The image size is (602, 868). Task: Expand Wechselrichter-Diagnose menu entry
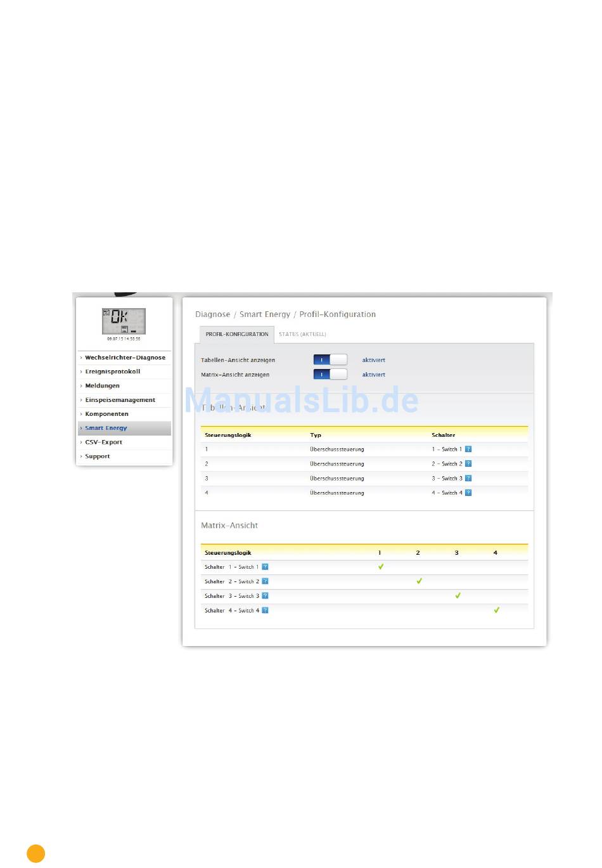pos(125,358)
